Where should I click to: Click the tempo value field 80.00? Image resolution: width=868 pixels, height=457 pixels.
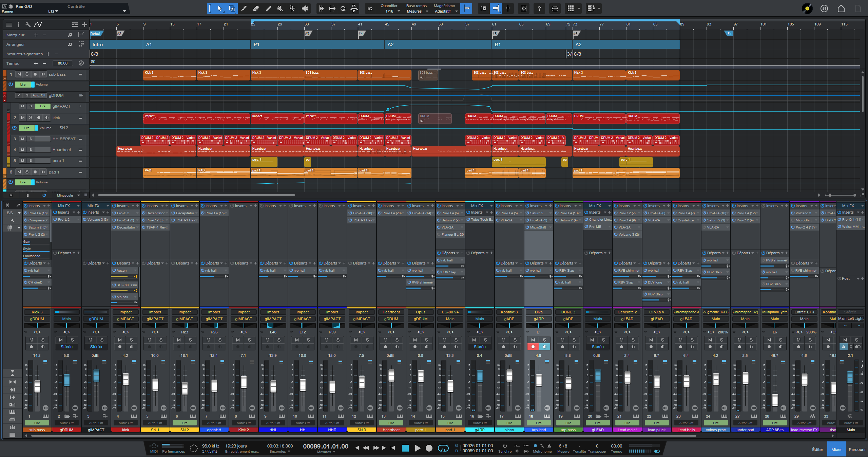[63, 63]
